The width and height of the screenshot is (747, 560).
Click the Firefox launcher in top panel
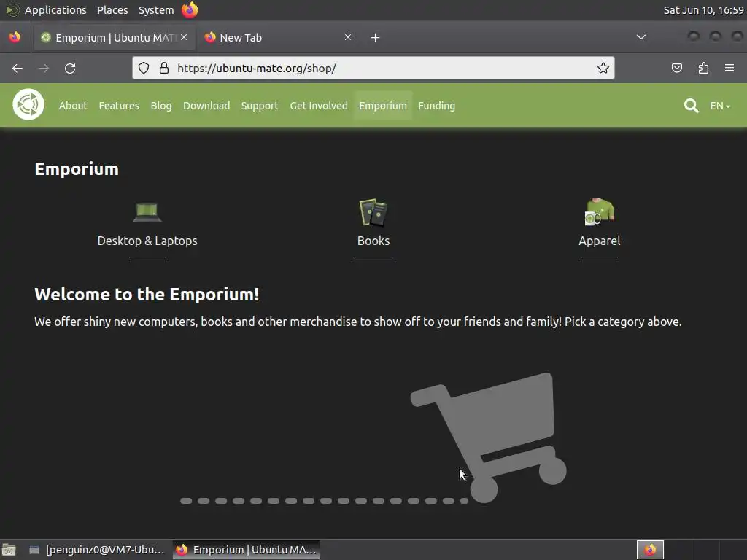(x=190, y=9)
